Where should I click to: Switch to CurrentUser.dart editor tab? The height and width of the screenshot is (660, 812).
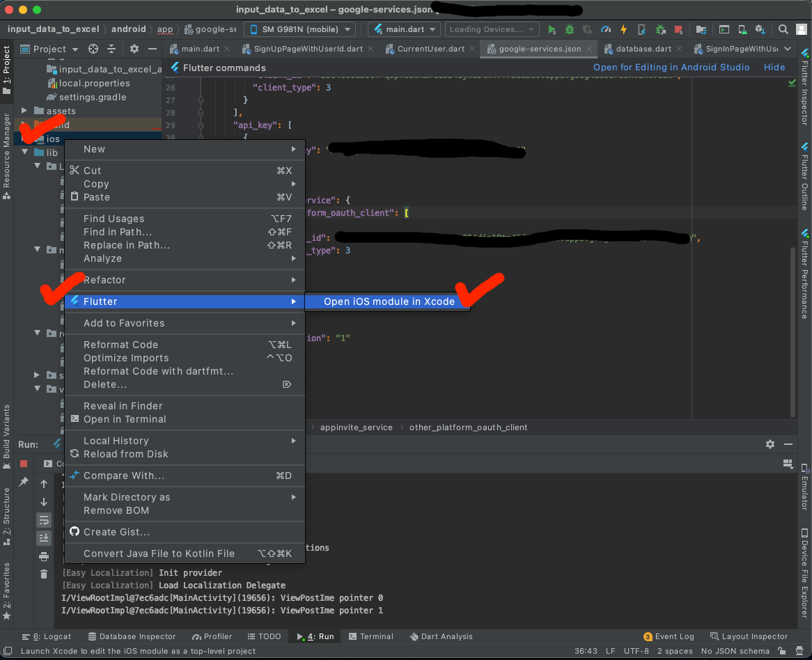(430, 49)
